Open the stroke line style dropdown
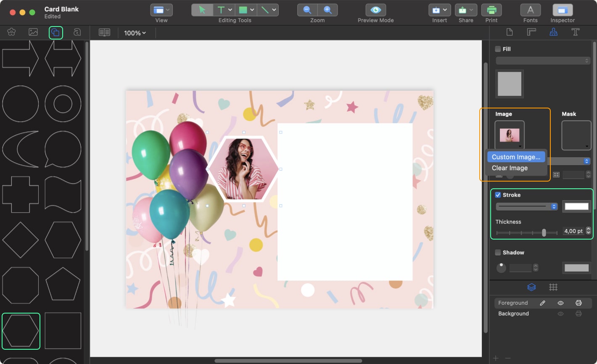Viewport: 597px width, 364px height. coord(526,206)
